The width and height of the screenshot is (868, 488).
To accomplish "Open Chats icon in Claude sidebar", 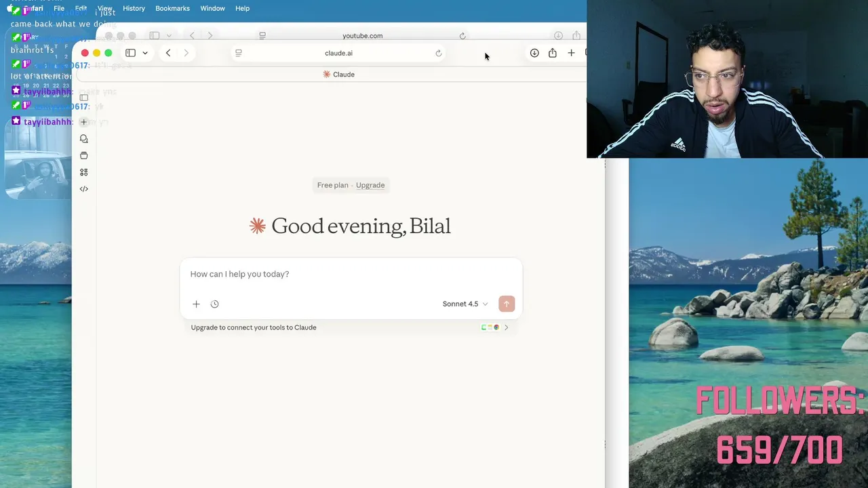I will point(84,139).
